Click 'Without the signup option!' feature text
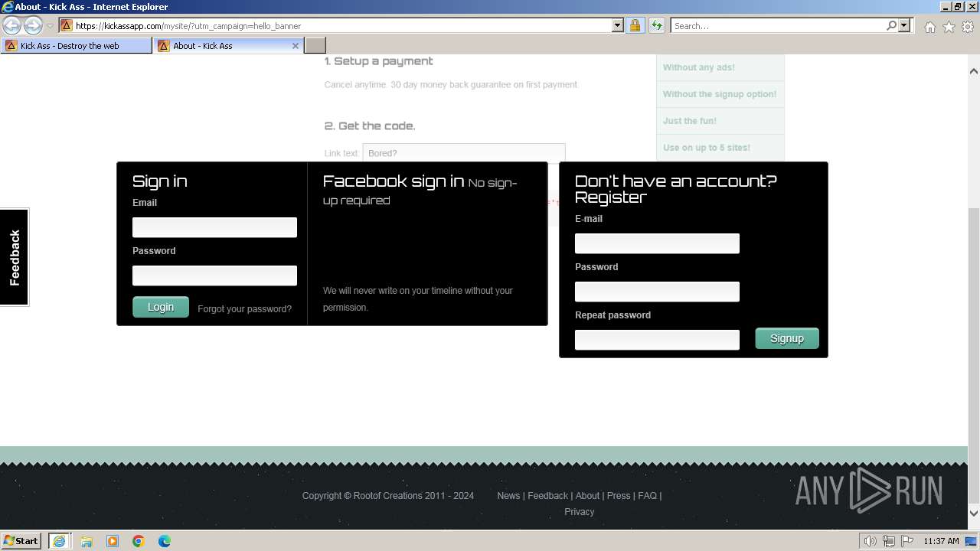This screenshot has height=551, width=980. point(720,94)
